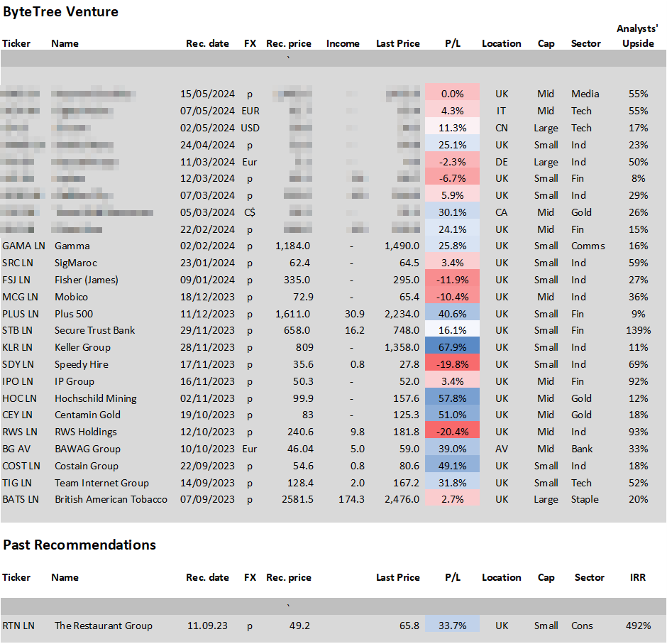The height and width of the screenshot is (644, 667).
Task: Select the Gamma name cell
Action: [72, 246]
